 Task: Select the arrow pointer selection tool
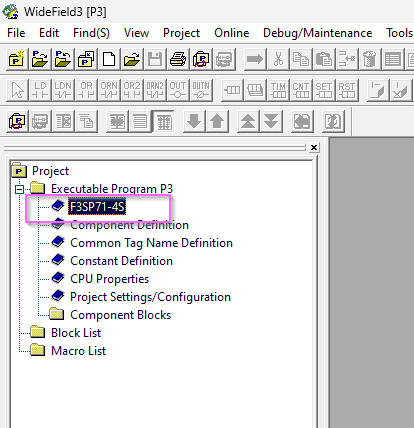(x=17, y=90)
